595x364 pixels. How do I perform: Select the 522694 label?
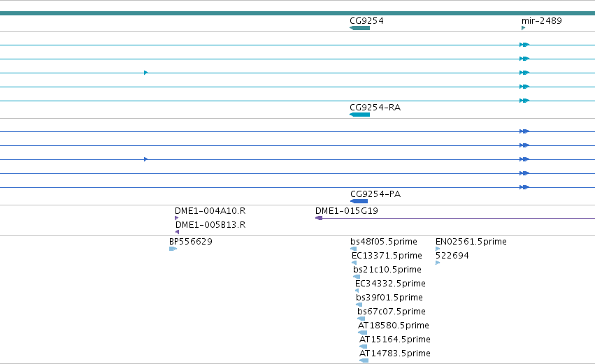click(x=452, y=256)
